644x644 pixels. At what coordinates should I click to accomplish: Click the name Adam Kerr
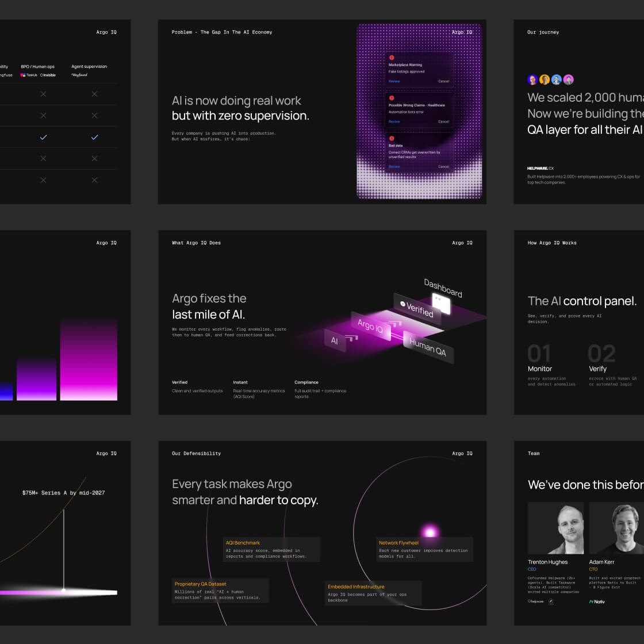(601, 562)
